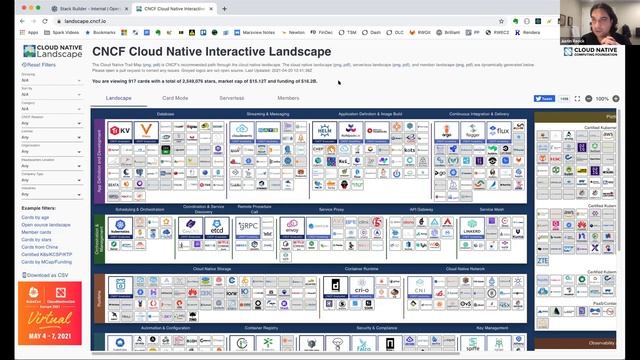Screen dimensions: 640x360
Task: Open a new browser tab
Action: click(224, 9)
